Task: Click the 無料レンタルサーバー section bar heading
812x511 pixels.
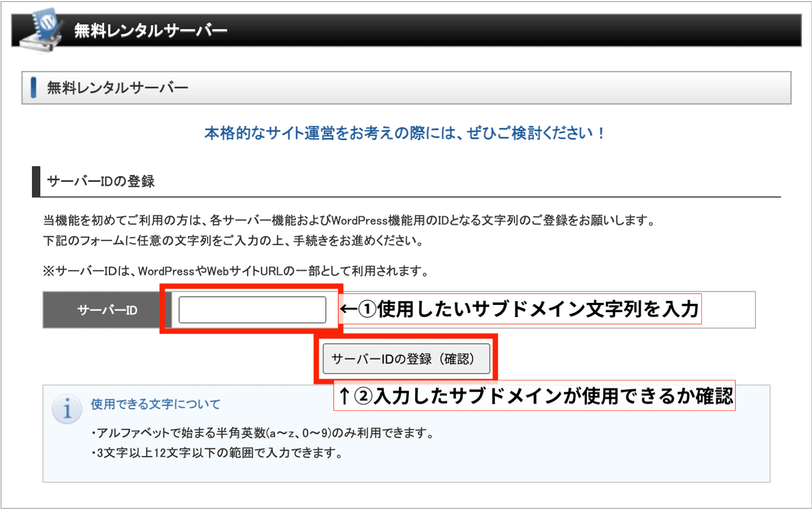Action: tap(118, 87)
